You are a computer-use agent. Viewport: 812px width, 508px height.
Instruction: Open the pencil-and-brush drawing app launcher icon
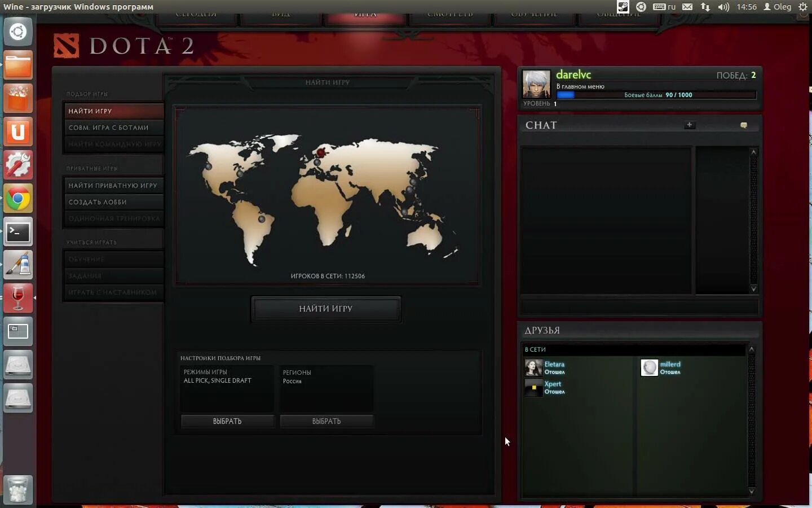click(x=18, y=265)
